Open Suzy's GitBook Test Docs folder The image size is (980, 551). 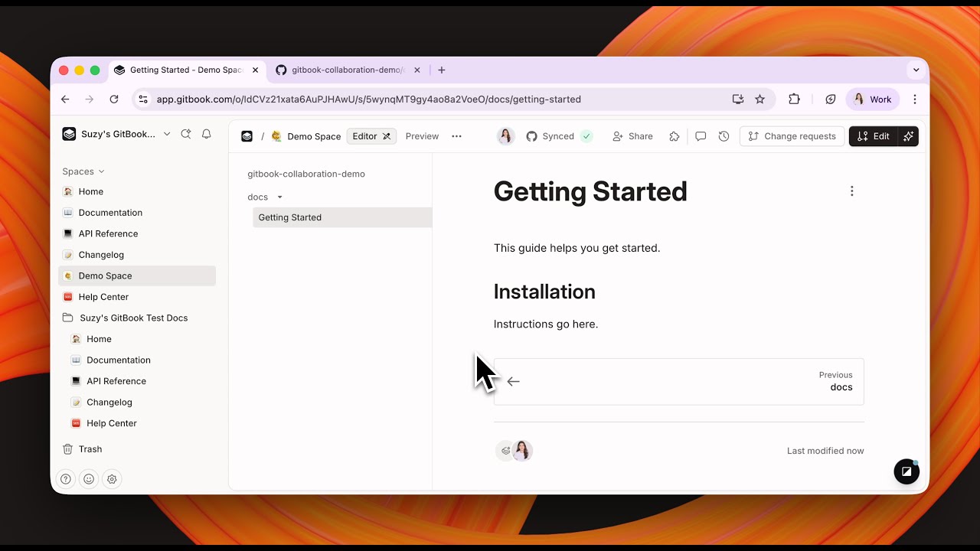(137, 318)
